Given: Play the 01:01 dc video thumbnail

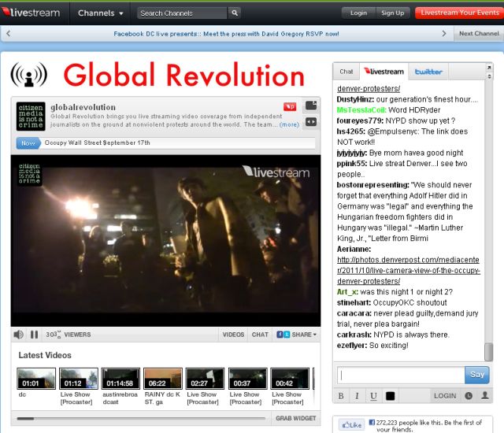Looking at the screenshot, I should point(36,379).
